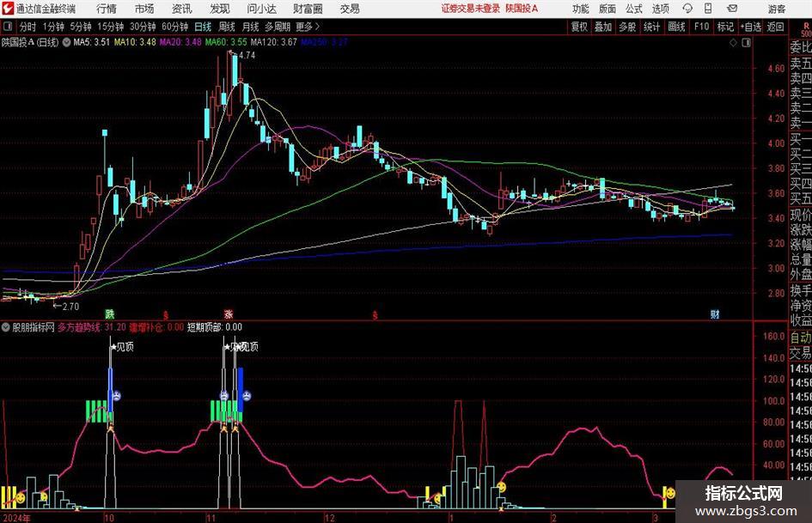The image size is (812, 523).
Task: Open the 发现 menu
Action: coord(220,9)
